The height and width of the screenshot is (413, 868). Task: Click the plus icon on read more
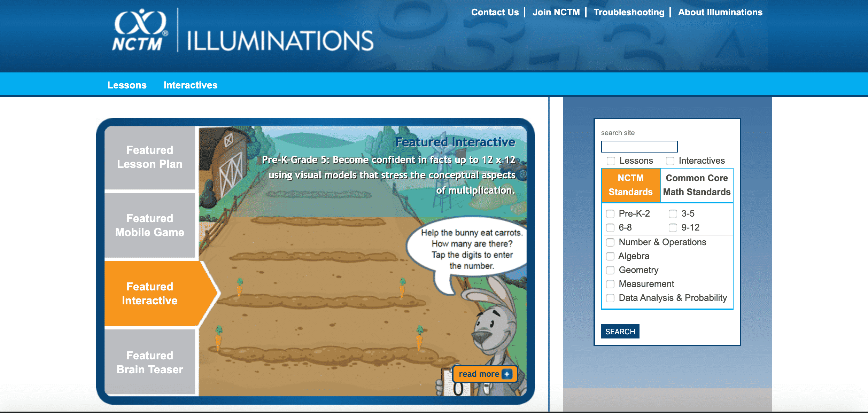(x=507, y=374)
